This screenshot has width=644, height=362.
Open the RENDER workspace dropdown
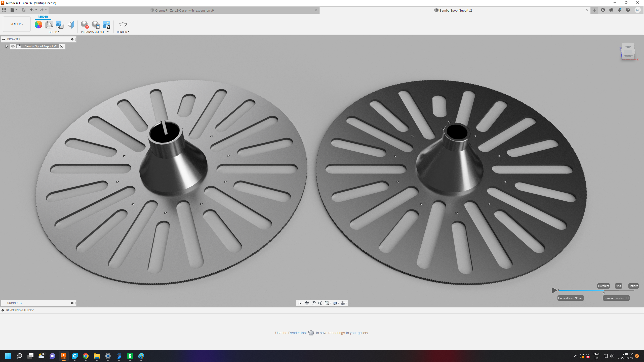point(17,24)
